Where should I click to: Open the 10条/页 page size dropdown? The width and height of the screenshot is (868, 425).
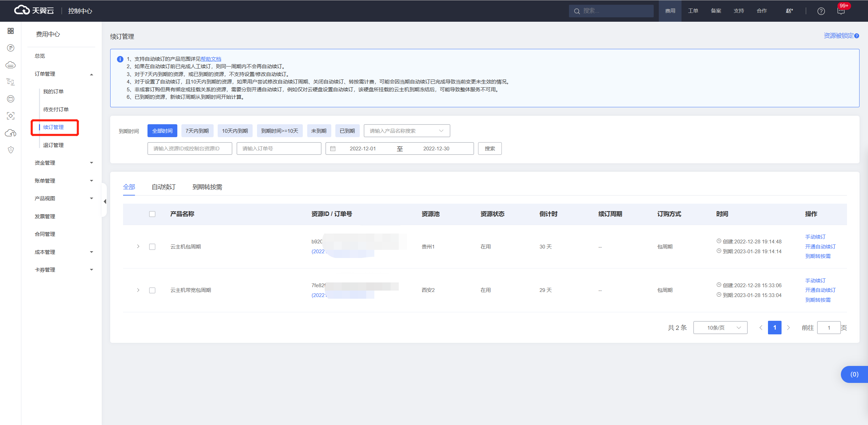point(720,328)
